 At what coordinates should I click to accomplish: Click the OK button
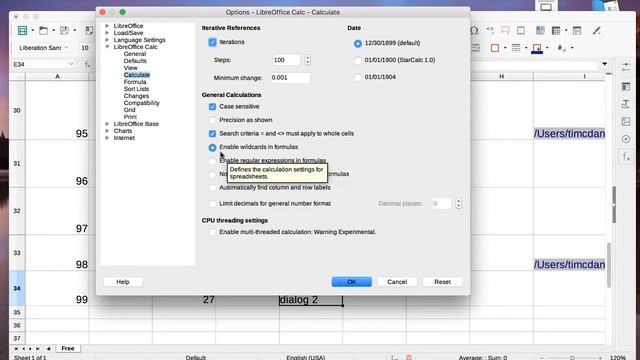point(351,282)
